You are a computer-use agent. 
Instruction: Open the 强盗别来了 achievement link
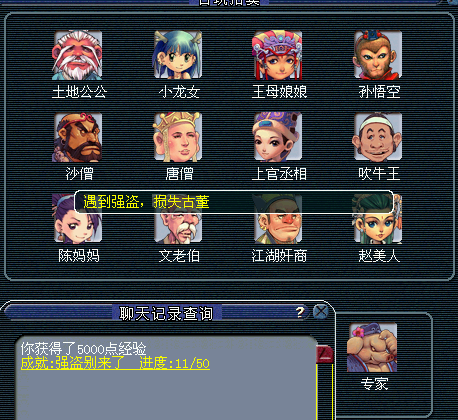pos(115,363)
